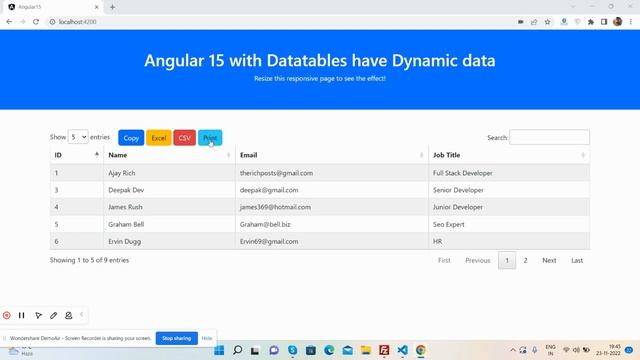Open the blue download extension icon

[x=564, y=22]
